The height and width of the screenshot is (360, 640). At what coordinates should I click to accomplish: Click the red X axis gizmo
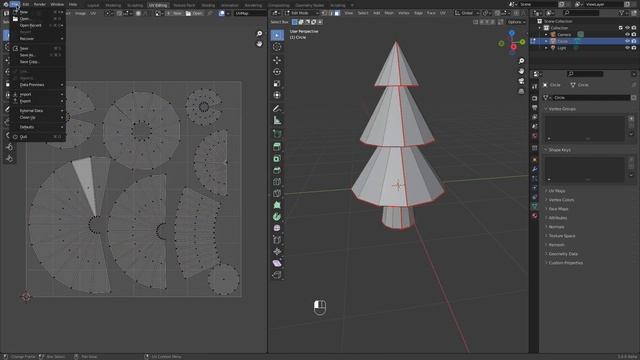click(x=513, y=47)
